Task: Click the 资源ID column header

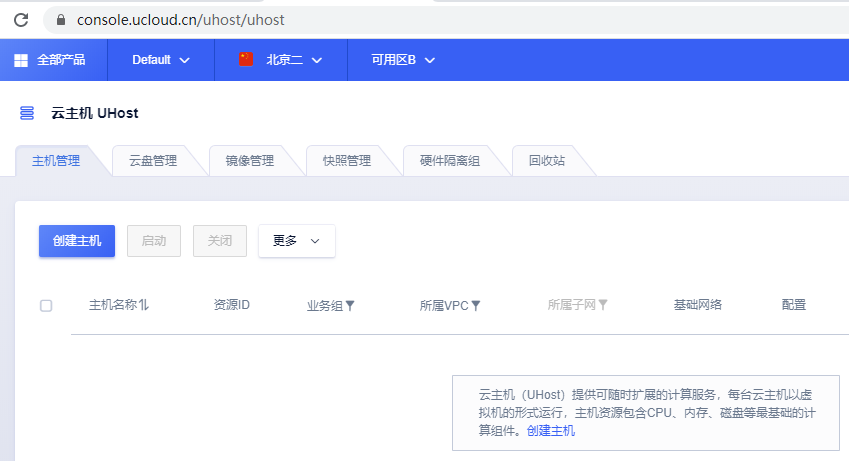Action: 232,305
